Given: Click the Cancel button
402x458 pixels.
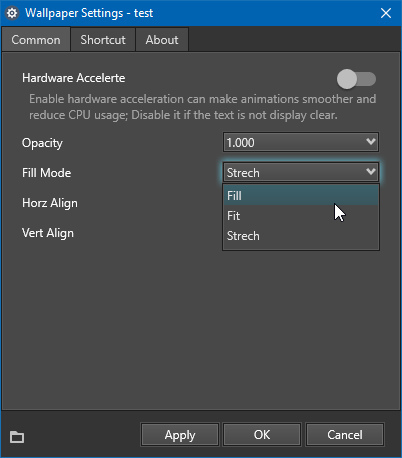Looking at the screenshot, I should (x=345, y=435).
